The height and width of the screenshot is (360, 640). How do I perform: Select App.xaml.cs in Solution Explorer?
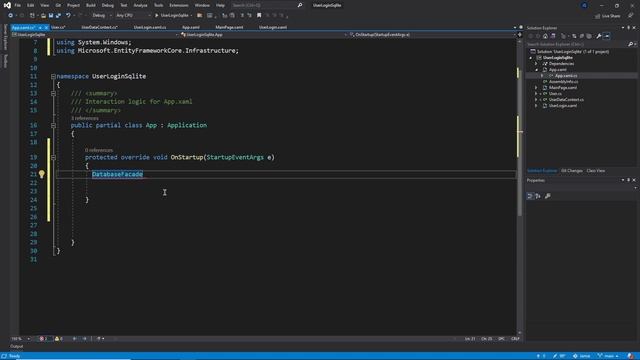click(566, 76)
